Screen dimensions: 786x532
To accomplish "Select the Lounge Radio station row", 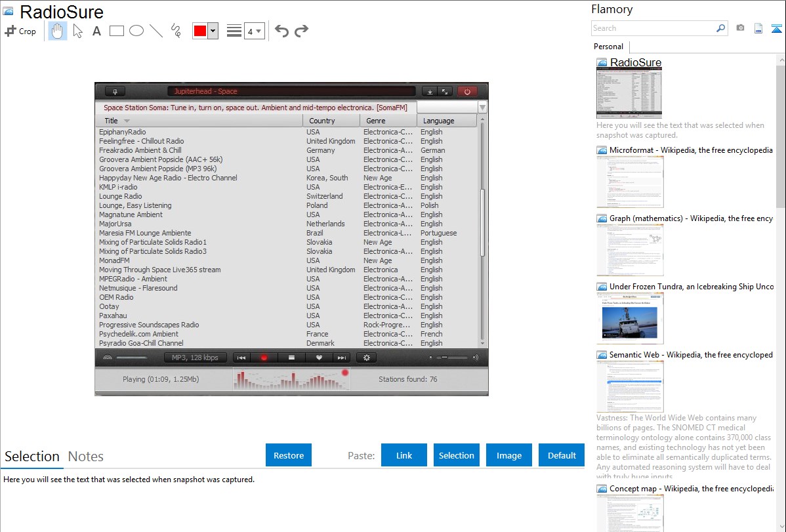I will coord(287,196).
